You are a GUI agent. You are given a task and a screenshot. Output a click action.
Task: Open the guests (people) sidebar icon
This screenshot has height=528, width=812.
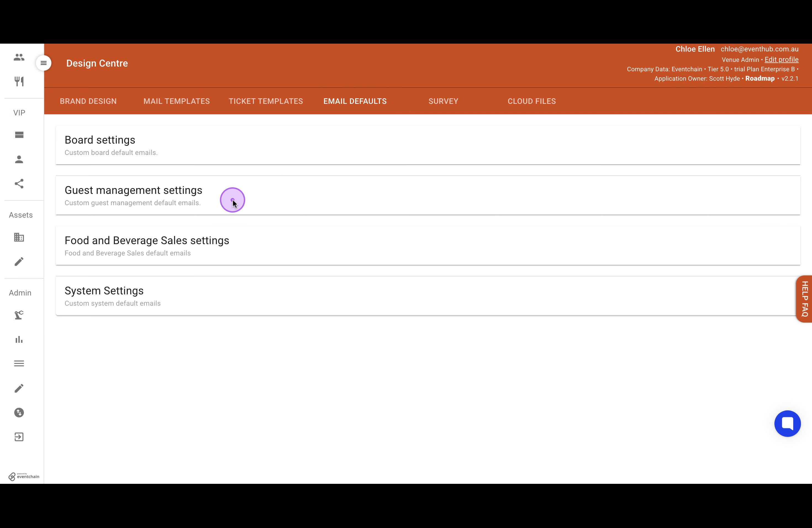coord(19,57)
